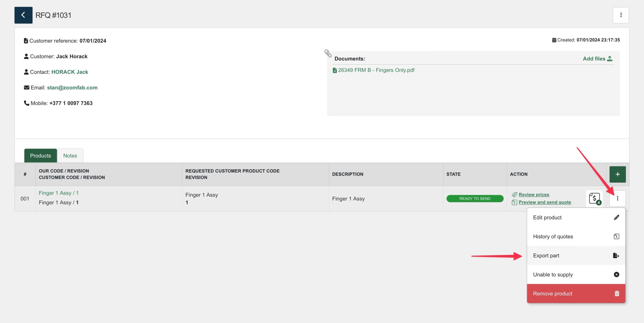Click Add files upload link

click(x=597, y=58)
